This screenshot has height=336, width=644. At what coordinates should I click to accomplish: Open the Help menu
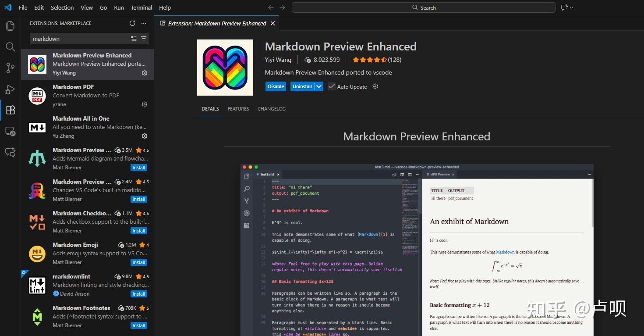tap(165, 7)
